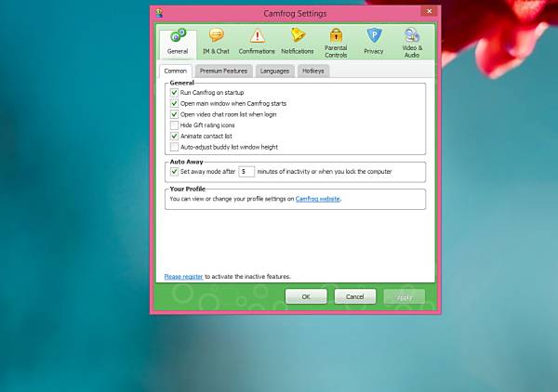Toggle Open video chat room list when login

point(174,114)
